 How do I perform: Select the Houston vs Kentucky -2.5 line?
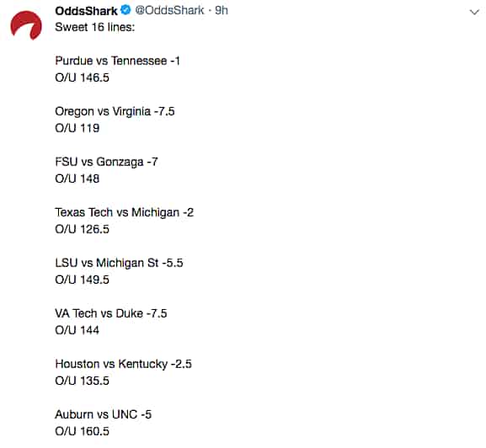click(x=123, y=364)
